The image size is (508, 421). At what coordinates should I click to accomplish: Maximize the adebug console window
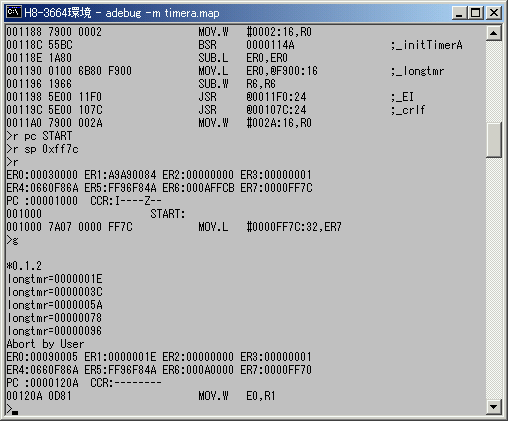coord(475,13)
